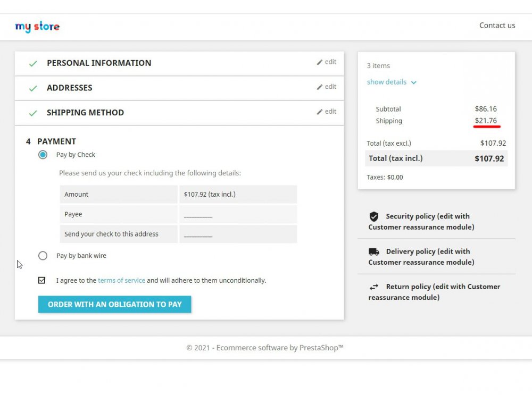532x395 pixels.
Task: Expand the Personal Information step
Action: coord(99,63)
